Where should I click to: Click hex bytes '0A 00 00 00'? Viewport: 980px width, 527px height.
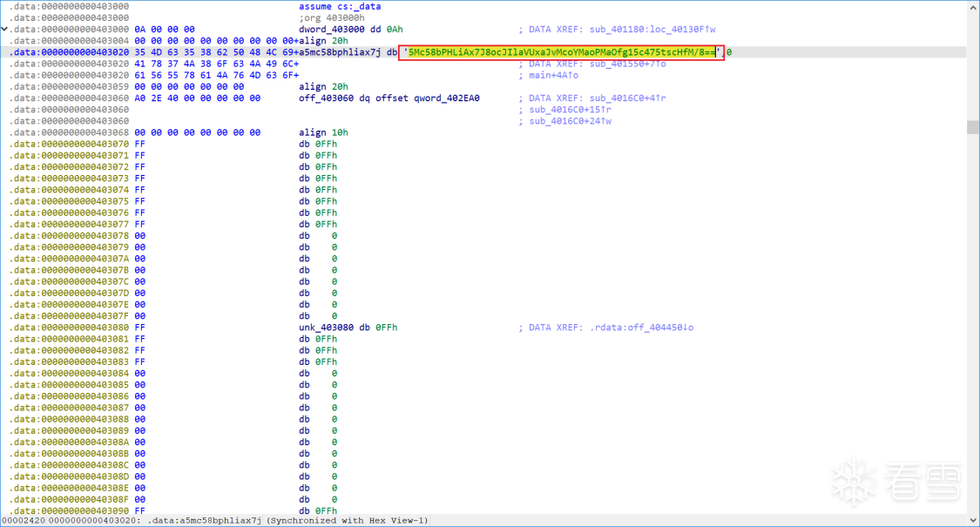(x=165, y=30)
